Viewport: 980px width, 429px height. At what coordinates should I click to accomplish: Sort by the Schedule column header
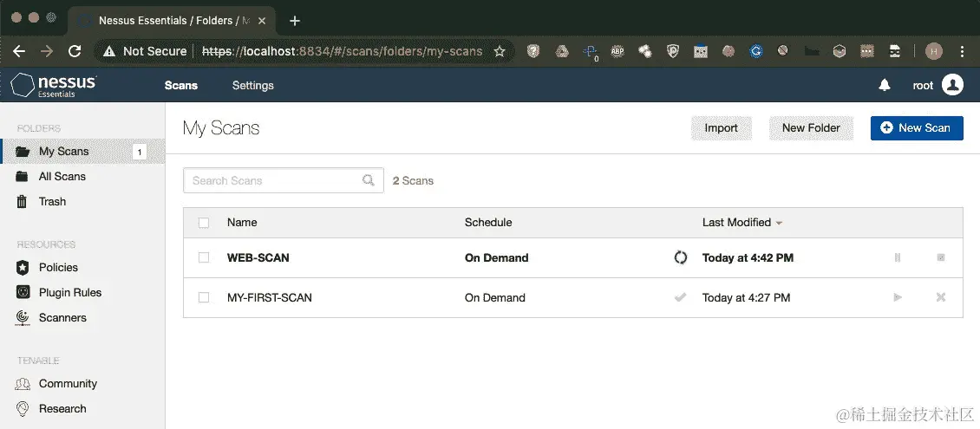[488, 223]
